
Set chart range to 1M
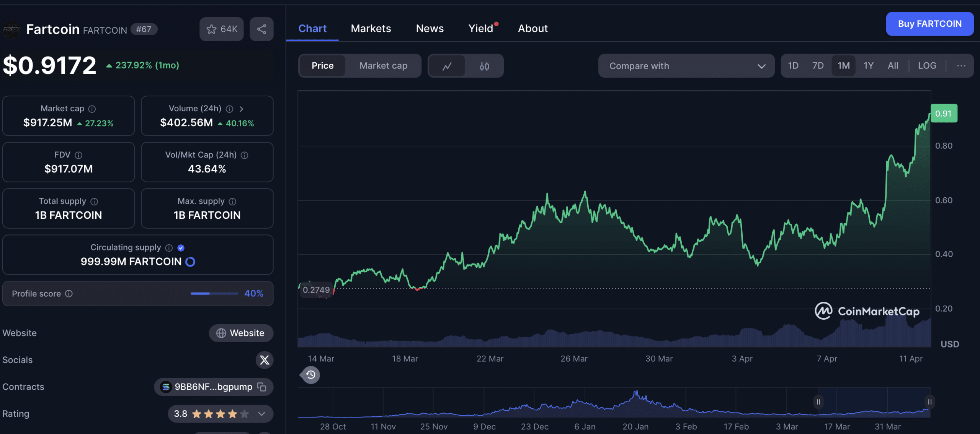pyautogui.click(x=843, y=66)
